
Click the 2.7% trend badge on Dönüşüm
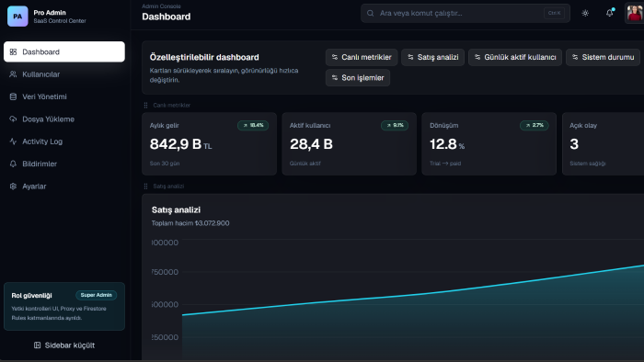[x=535, y=126]
